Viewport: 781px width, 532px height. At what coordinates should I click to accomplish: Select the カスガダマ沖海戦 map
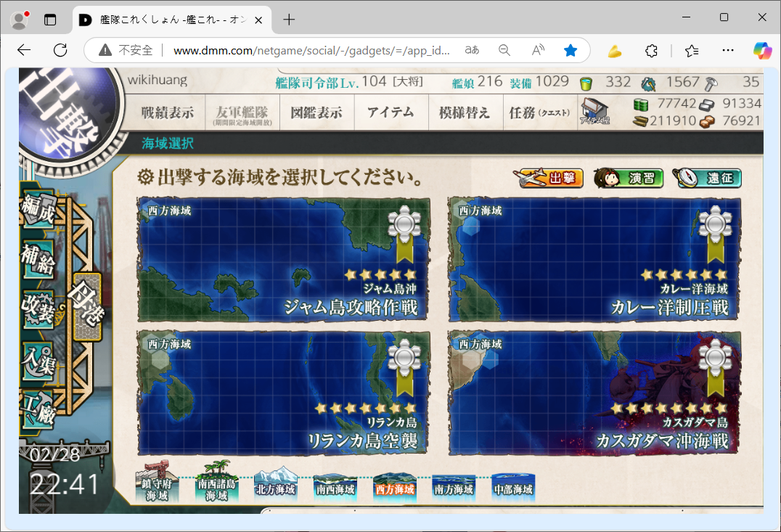[594, 393]
